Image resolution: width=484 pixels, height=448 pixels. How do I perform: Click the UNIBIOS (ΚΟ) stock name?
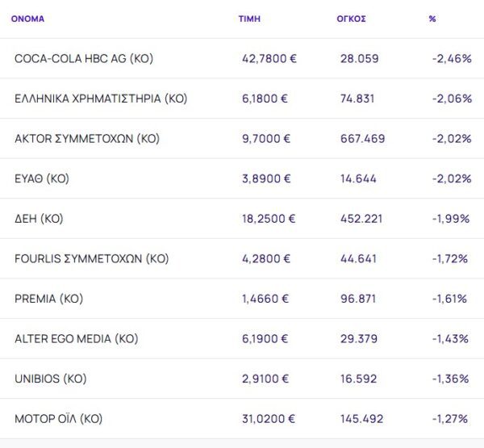tap(51, 379)
